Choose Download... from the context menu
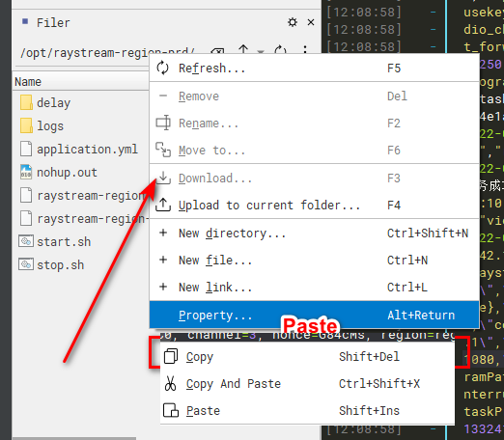The image size is (504, 440). coord(314,179)
